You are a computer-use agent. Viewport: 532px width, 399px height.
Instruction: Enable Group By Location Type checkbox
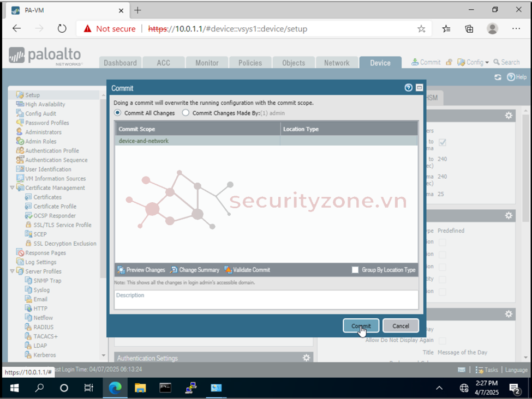355,270
